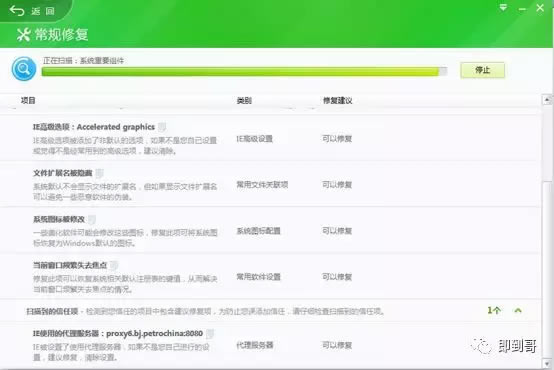Click 可以修复 for 当前窗口频繁失去焦点 row
This screenshot has width=554, height=370.
337,277
